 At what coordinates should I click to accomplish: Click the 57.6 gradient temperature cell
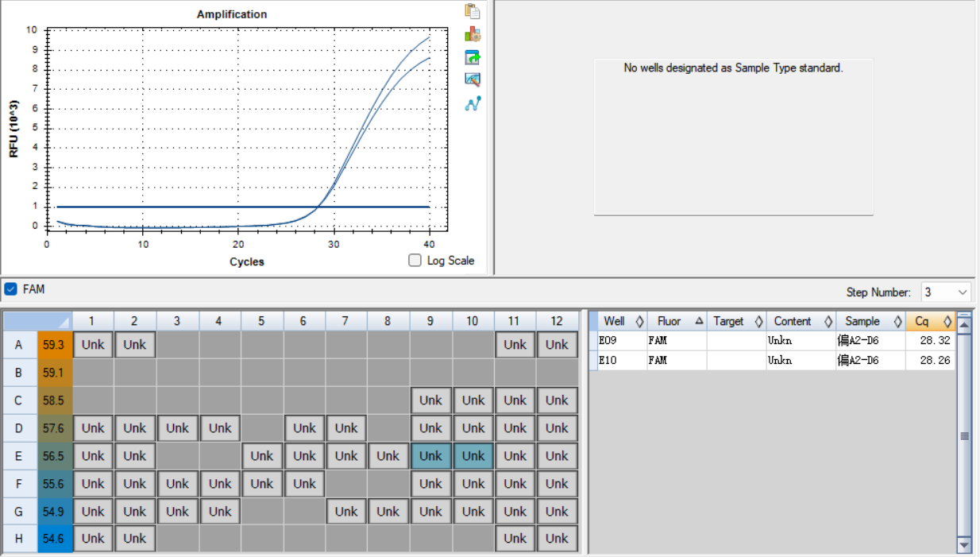tap(54, 428)
